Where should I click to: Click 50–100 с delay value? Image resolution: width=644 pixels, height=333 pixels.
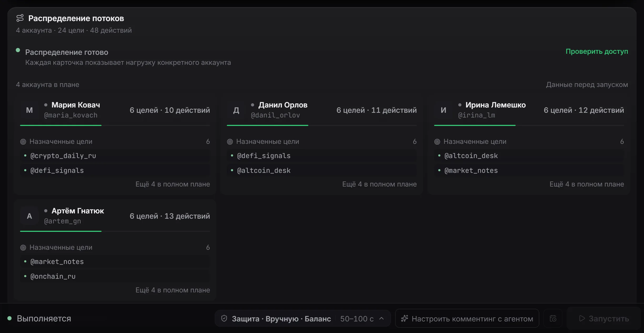click(x=357, y=319)
